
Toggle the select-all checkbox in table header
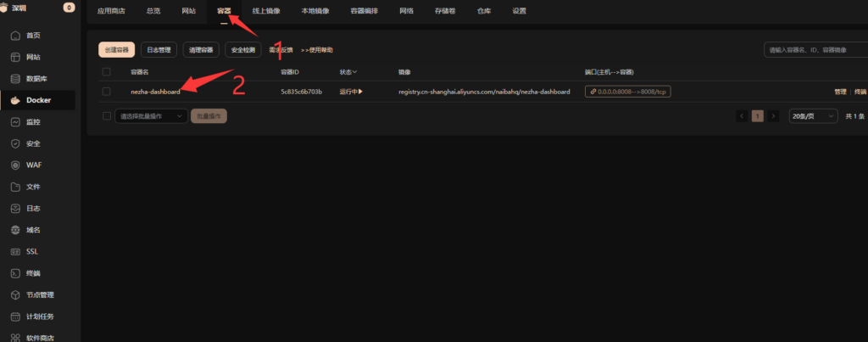coord(106,72)
